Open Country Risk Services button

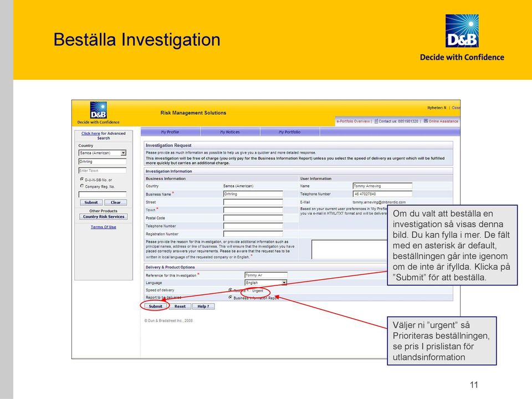[x=104, y=217]
